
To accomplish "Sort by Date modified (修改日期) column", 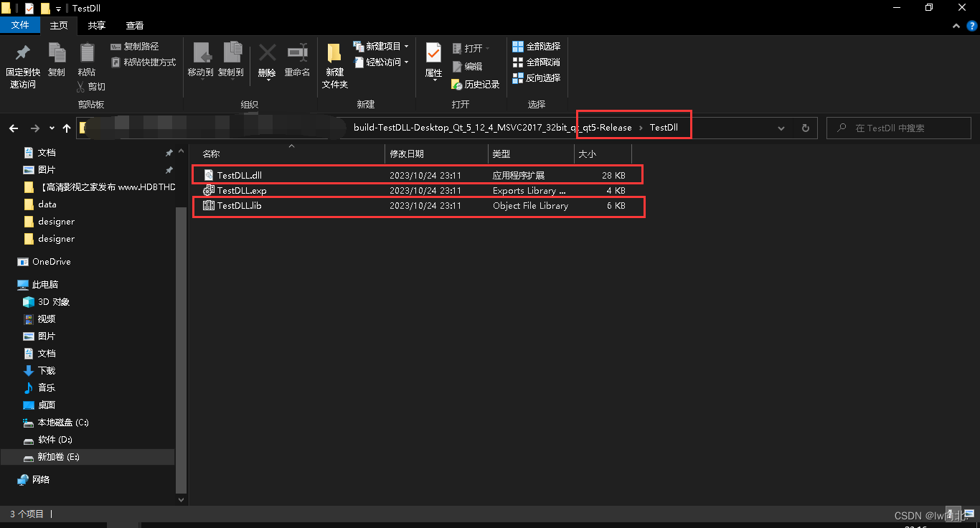I will pyautogui.click(x=436, y=154).
